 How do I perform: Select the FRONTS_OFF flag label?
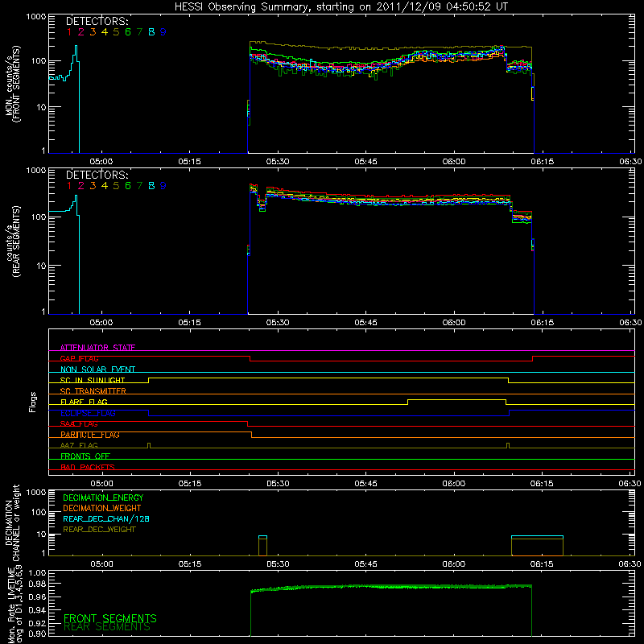click(85, 456)
